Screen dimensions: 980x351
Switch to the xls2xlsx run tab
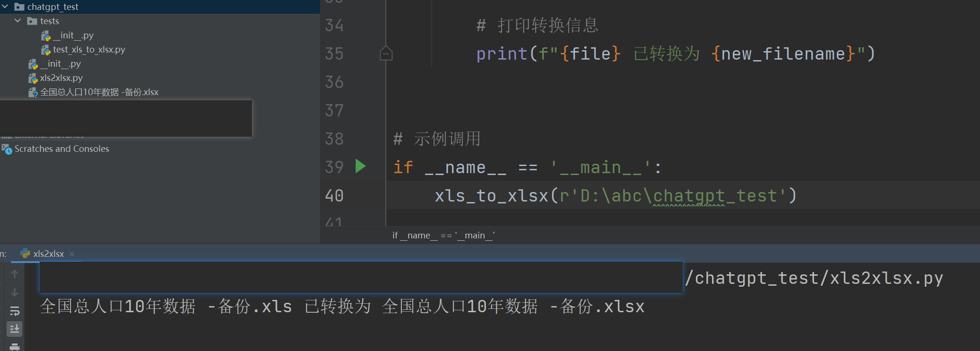48,254
